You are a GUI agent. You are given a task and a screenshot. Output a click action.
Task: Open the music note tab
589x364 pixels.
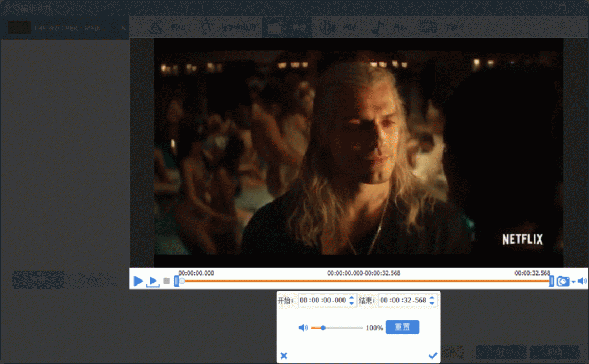(x=389, y=27)
